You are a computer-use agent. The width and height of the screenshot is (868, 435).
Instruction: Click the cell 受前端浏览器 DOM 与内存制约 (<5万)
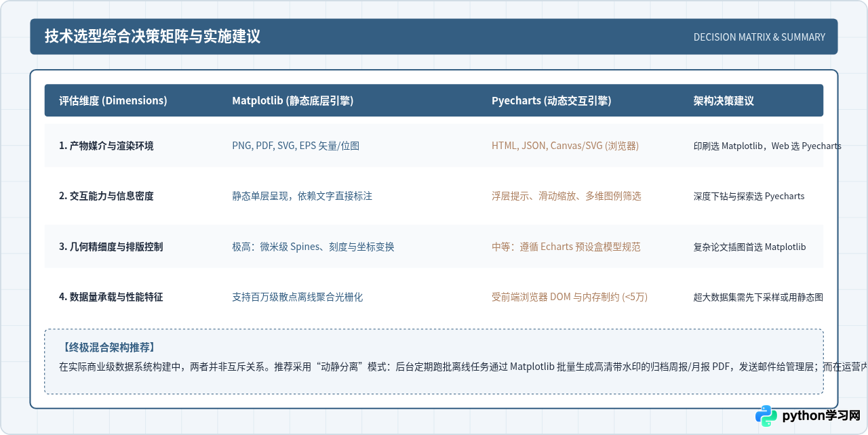[x=570, y=297]
